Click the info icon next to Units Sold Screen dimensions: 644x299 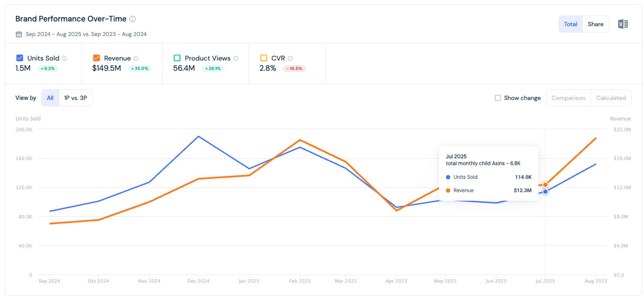click(64, 58)
